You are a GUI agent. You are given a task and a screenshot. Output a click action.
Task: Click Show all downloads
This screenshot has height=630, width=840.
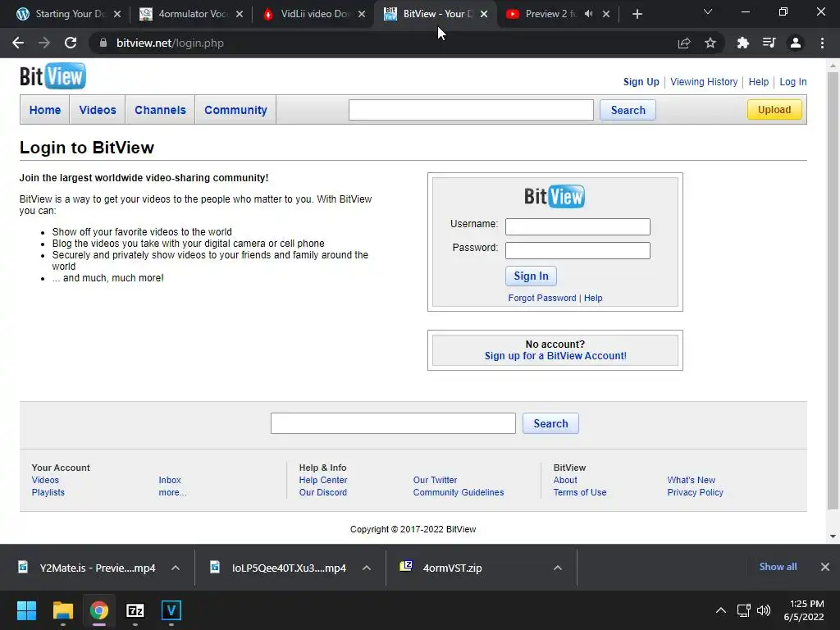pos(778,567)
